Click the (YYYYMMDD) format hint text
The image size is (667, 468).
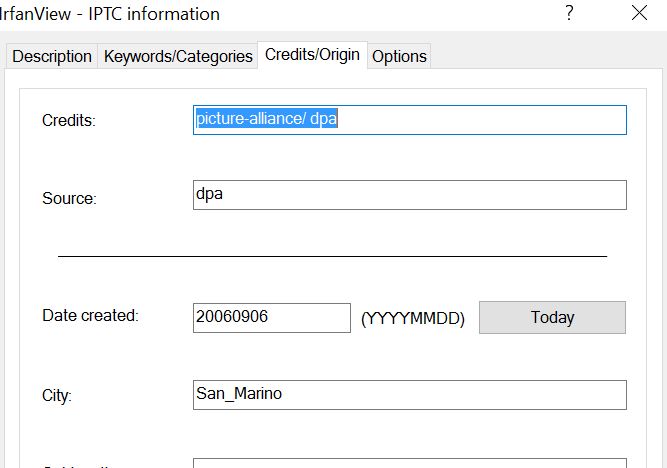(x=413, y=318)
